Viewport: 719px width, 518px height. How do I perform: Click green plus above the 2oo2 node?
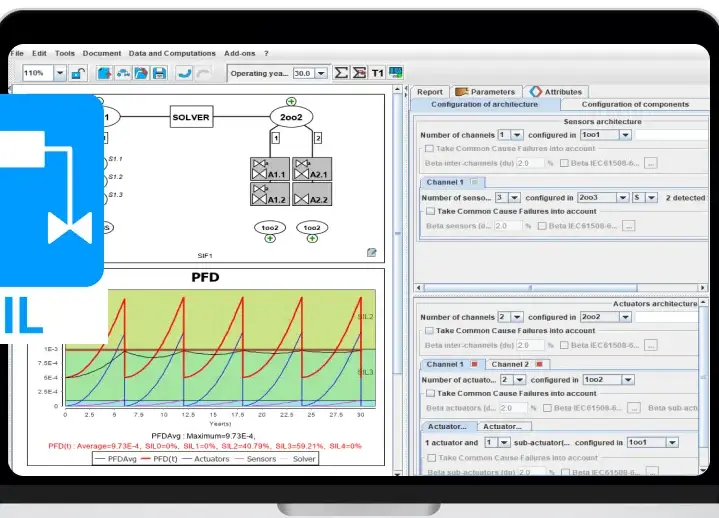291,101
